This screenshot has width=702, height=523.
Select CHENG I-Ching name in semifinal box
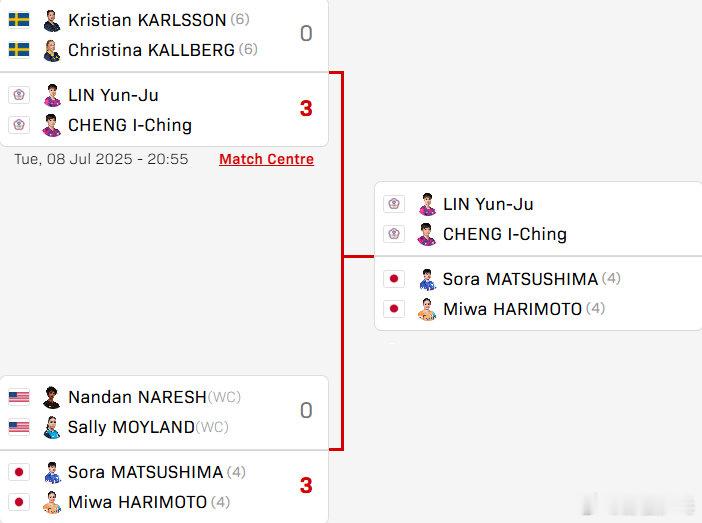505,234
